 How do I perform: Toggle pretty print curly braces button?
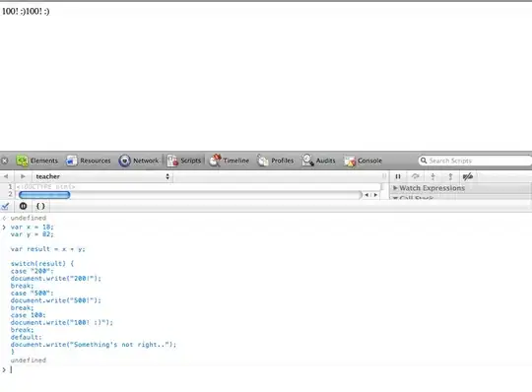tap(40, 206)
